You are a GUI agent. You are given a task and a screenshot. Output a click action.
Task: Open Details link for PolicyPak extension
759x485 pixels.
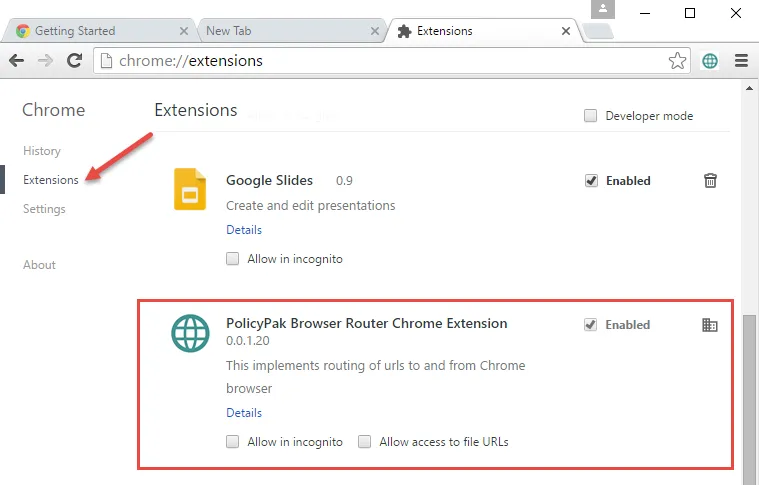(x=244, y=413)
